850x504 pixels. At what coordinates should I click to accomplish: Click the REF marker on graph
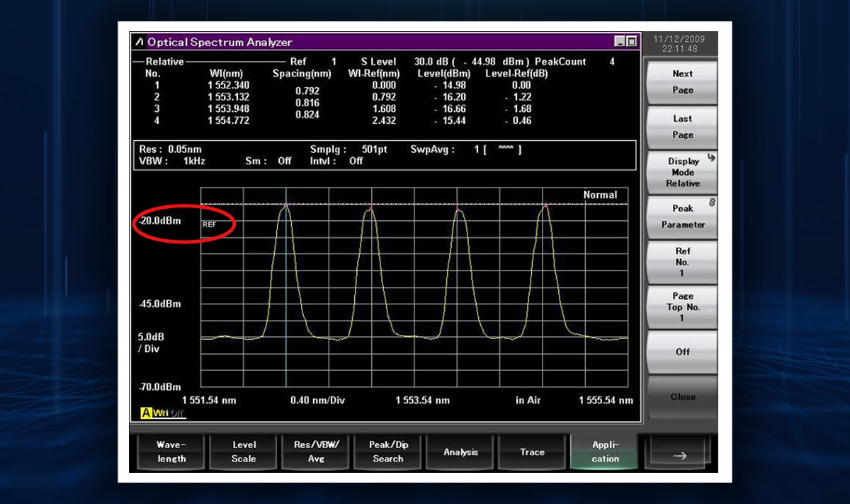[x=209, y=224]
